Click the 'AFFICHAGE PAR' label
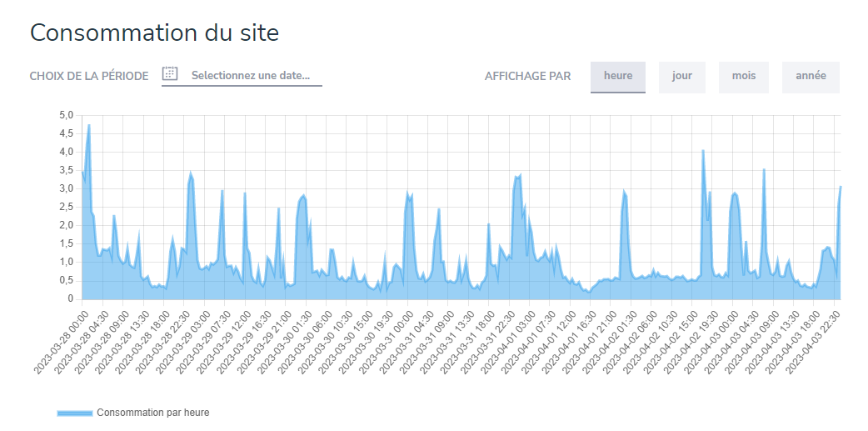Screen dimensions: 868x431 (x=527, y=76)
